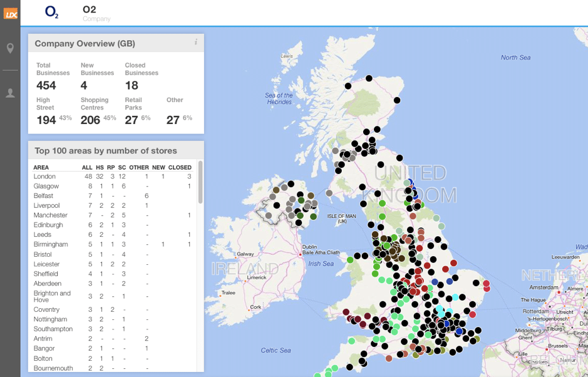Open Company Overview info icon
Image resolution: width=588 pixels, height=377 pixels.
pyautogui.click(x=196, y=43)
